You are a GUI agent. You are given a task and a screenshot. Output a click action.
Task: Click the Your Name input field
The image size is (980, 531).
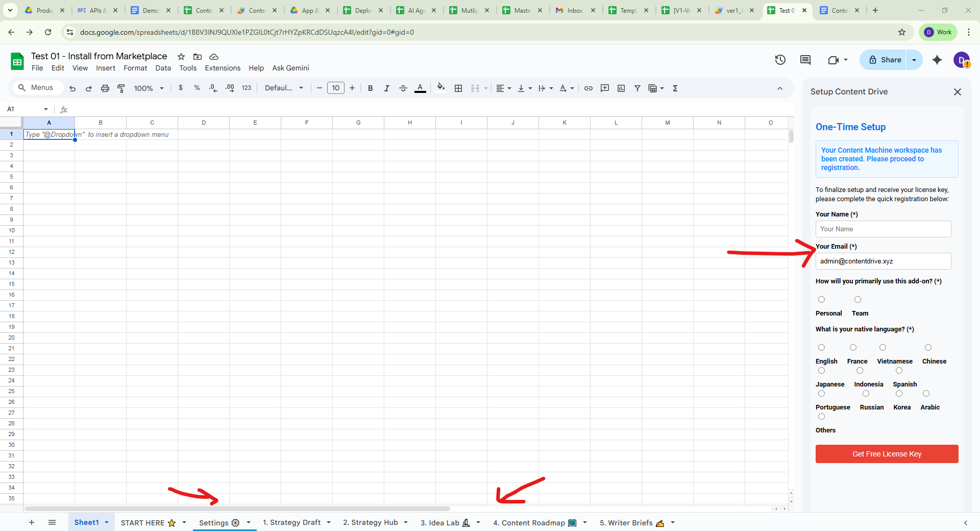tap(883, 229)
